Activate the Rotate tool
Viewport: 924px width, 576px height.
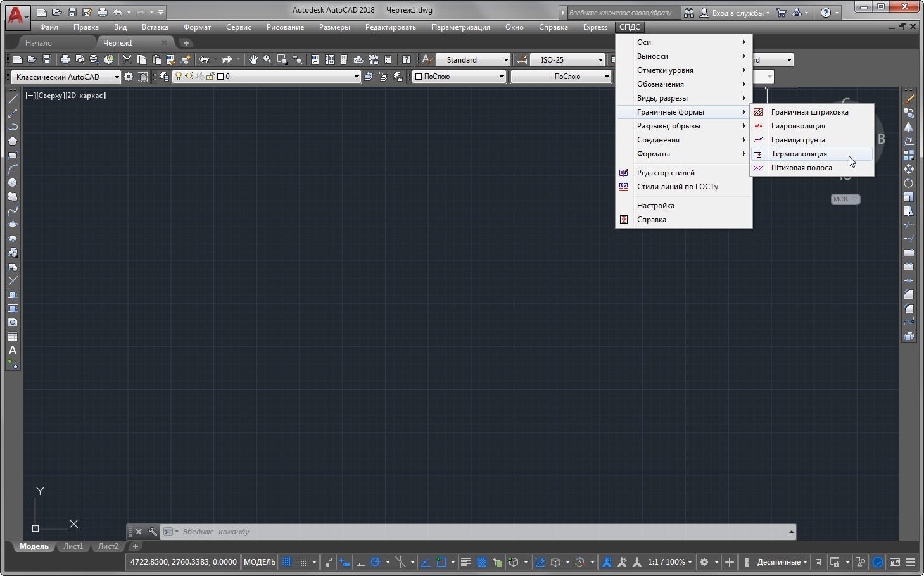click(909, 183)
